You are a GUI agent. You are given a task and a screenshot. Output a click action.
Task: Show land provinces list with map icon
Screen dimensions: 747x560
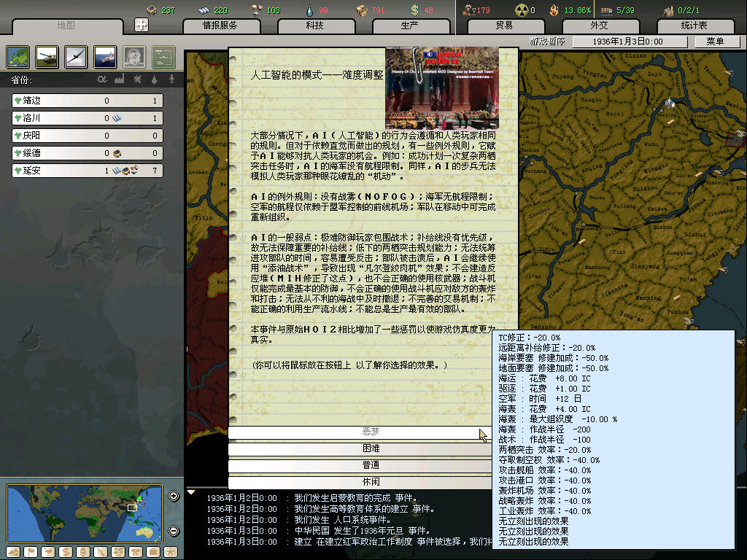[18, 57]
